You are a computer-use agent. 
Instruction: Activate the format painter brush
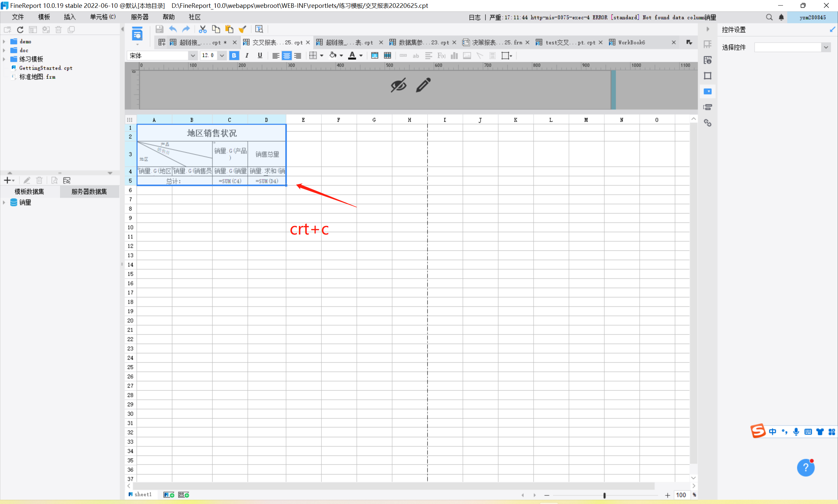click(243, 29)
